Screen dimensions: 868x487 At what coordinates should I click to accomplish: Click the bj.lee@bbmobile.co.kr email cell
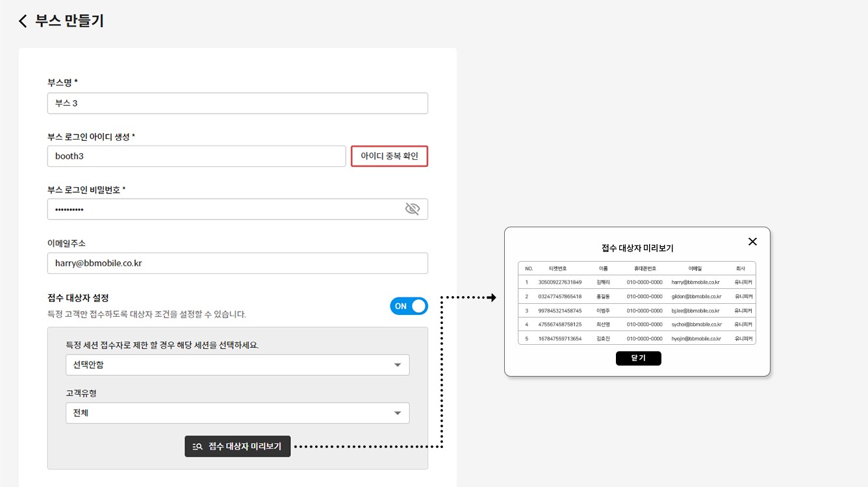[x=696, y=311]
